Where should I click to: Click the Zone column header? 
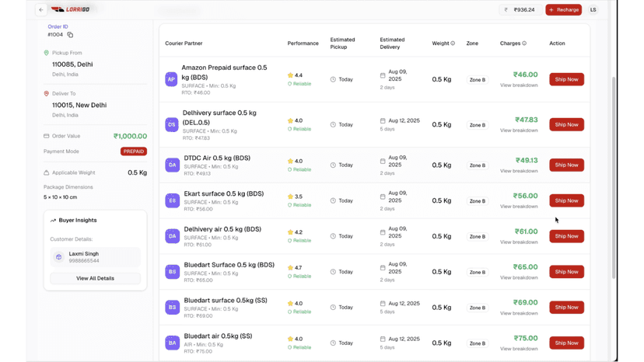click(472, 43)
